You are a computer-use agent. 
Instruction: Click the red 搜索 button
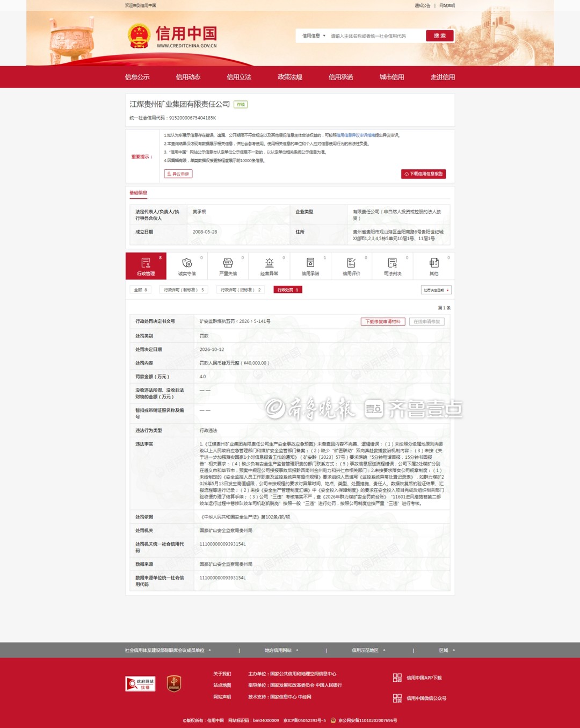[x=440, y=36]
